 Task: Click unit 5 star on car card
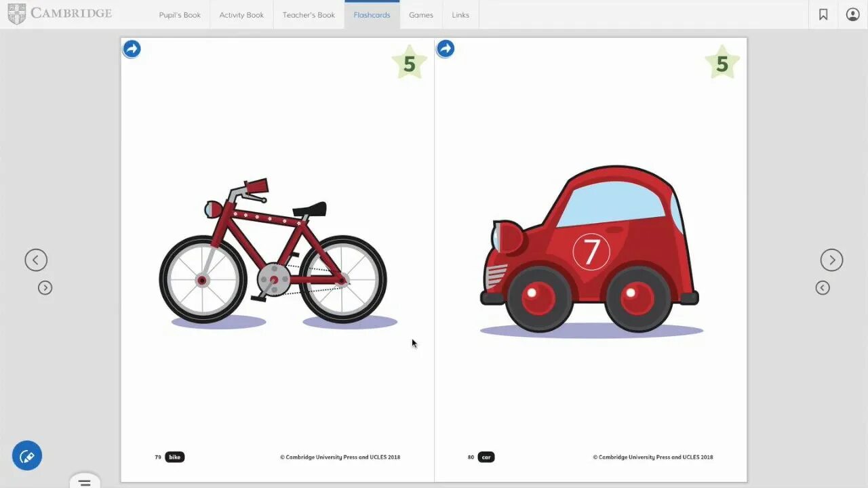(723, 63)
